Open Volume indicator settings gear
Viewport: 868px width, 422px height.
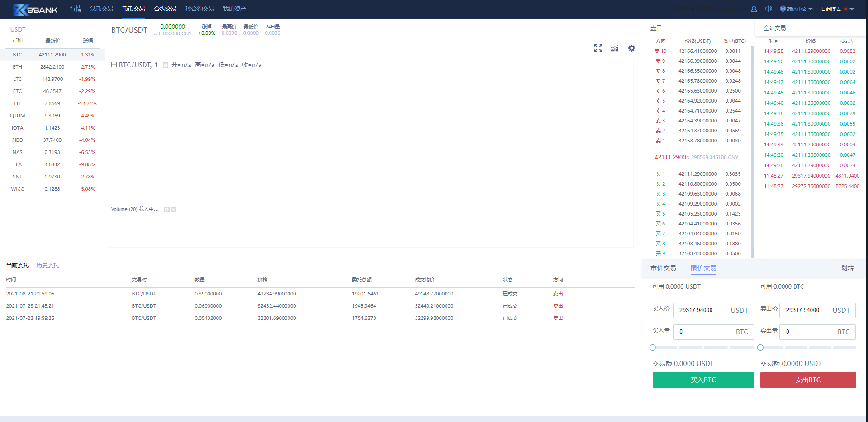click(166, 210)
